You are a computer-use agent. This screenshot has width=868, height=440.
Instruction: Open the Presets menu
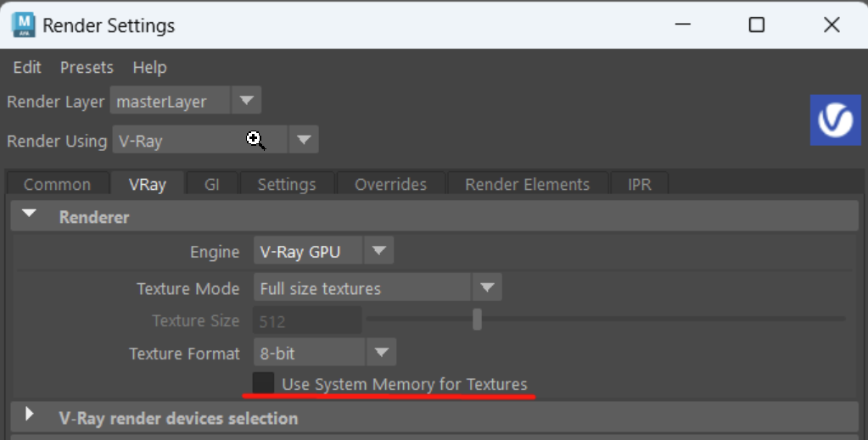87,68
